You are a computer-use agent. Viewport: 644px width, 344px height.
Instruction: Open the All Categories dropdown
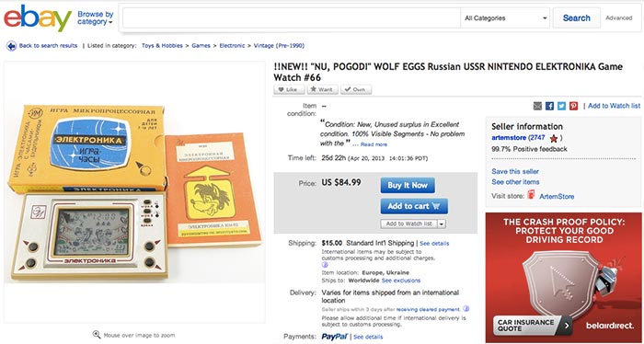pyautogui.click(x=505, y=18)
